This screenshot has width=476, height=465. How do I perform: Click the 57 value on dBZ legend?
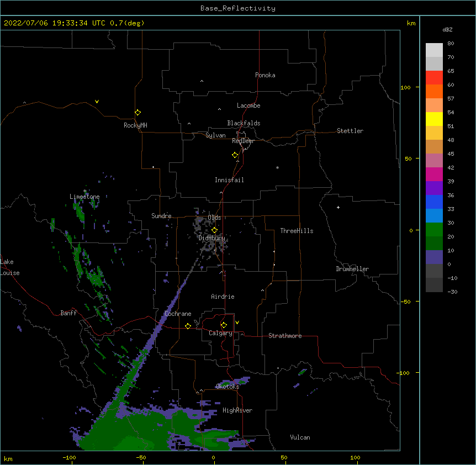click(x=451, y=99)
